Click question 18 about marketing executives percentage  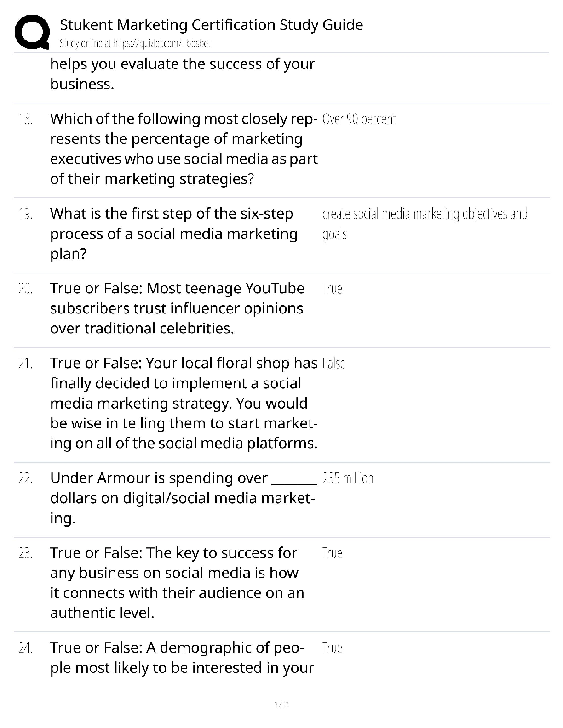pos(184,148)
